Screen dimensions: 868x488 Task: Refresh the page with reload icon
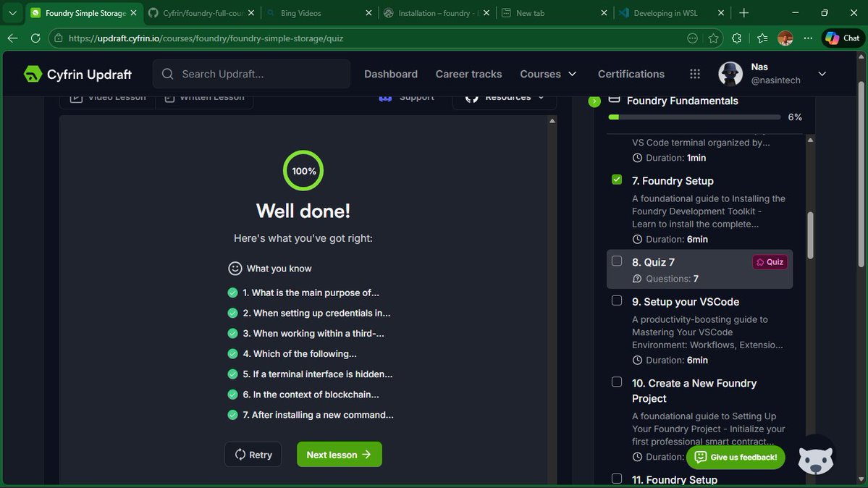[35, 38]
